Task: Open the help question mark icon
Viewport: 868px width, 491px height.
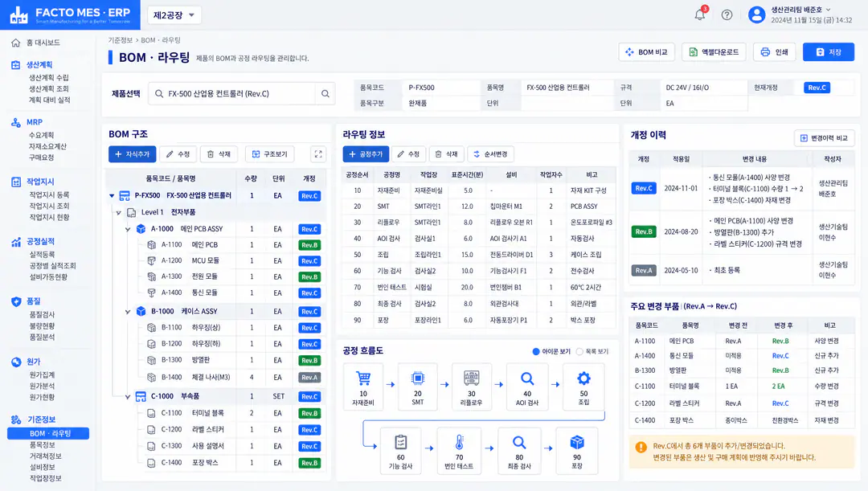Action: point(727,15)
